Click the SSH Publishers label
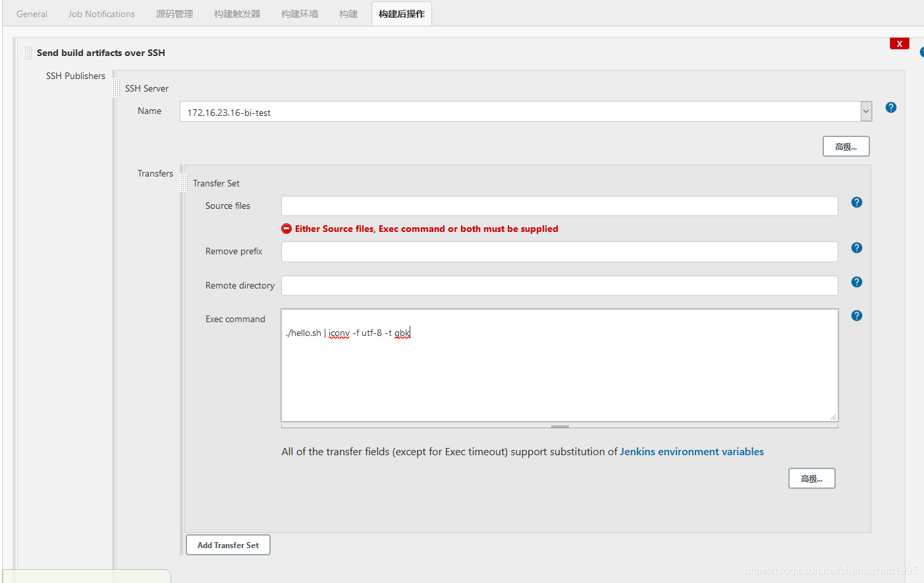This screenshot has height=583, width=924. point(76,76)
